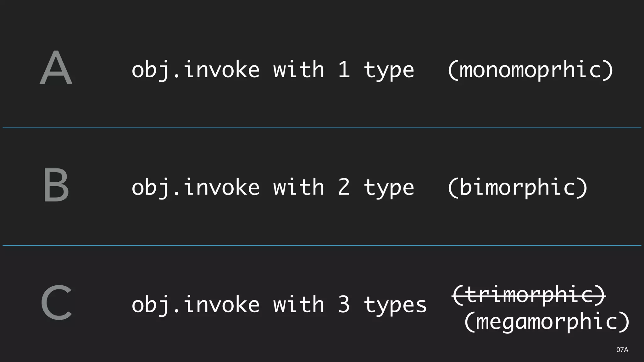Click the blue divider line above option C
644x362 pixels.
point(322,245)
